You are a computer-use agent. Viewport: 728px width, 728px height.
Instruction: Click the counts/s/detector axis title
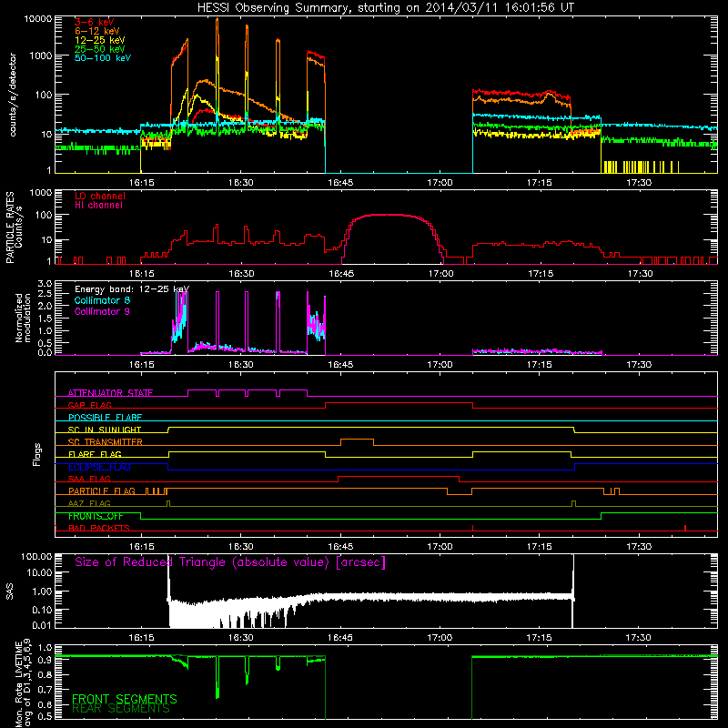(x=13, y=95)
